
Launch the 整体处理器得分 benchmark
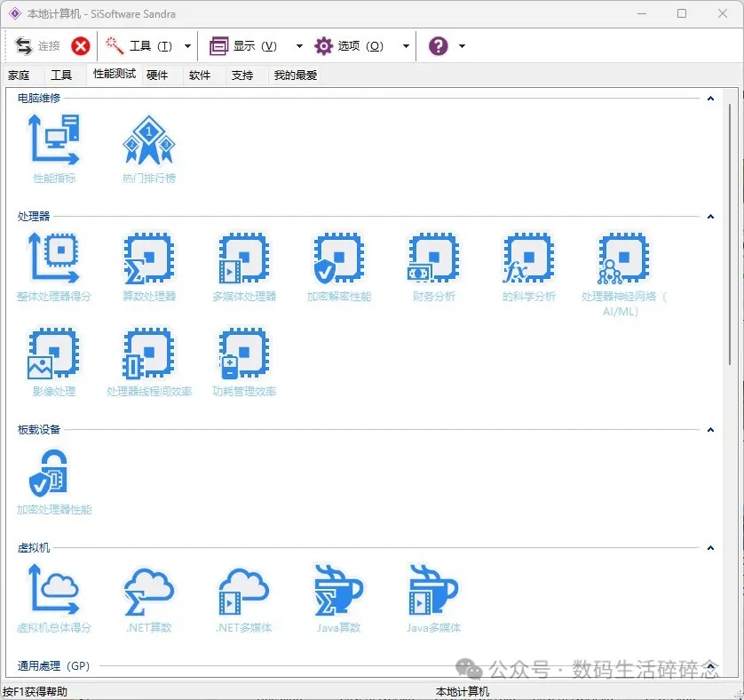pyautogui.click(x=54, y=266)
